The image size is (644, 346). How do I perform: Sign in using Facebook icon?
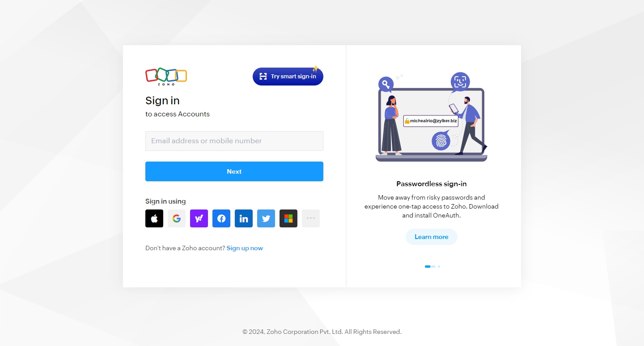[x=221, y=218]
